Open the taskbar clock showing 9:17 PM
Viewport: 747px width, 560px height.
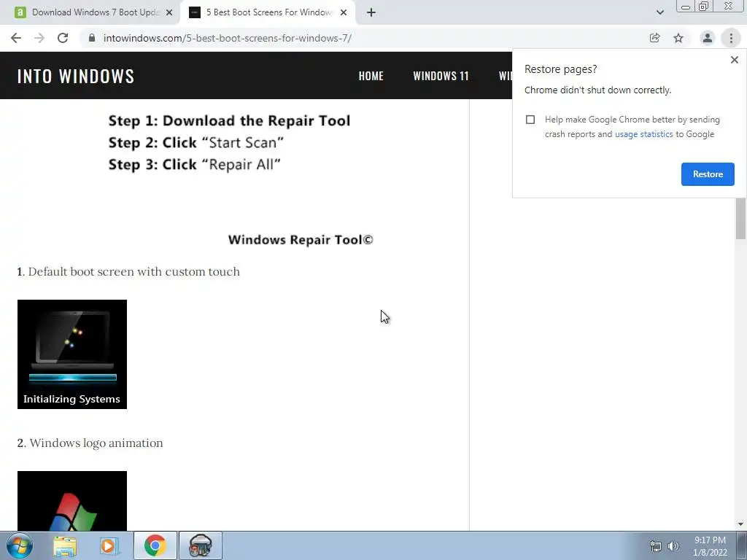[710, 546]
